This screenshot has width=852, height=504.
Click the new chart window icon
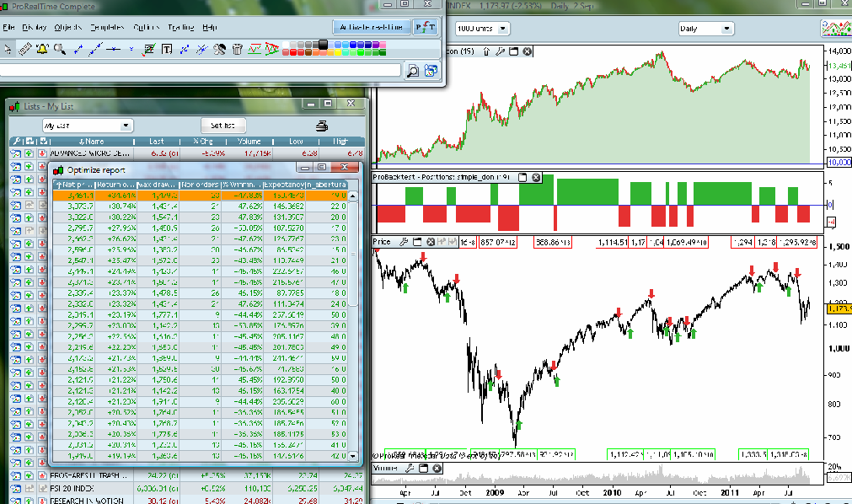(431, 71)
